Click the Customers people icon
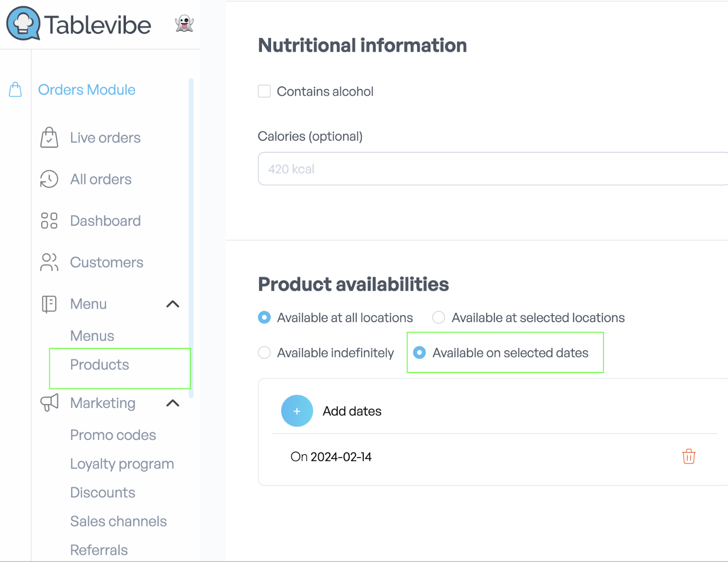The width and height of the screenshot is (728, 562). (x=49, y=262)
